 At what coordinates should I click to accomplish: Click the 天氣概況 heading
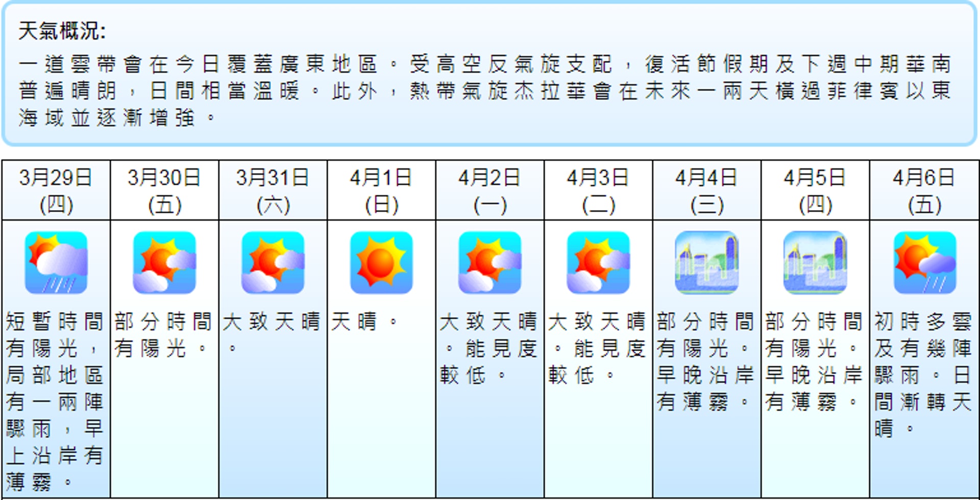click(x=62, y=31)
